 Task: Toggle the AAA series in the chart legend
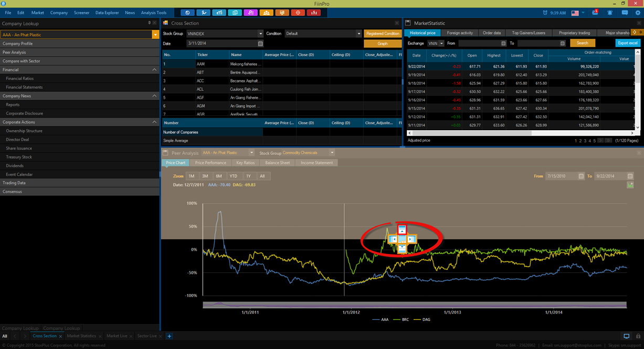tap(380, 319)
